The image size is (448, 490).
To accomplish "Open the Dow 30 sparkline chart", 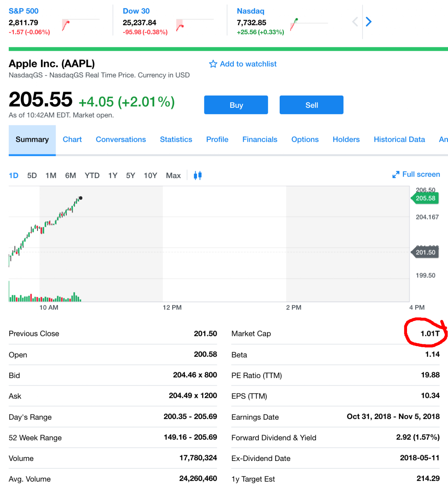I will (x=195, y=24).
